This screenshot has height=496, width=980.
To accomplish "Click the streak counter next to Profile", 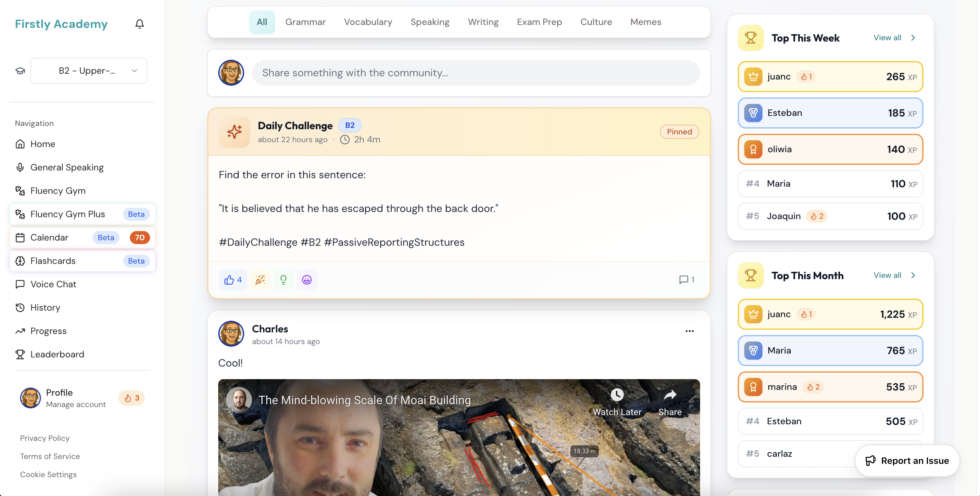I will pyautogui.click(x=131, y=398).
